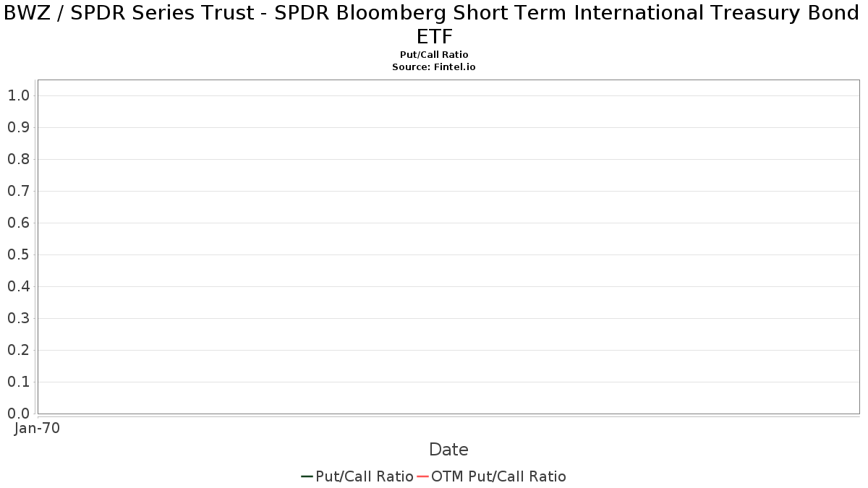868x488 pixels.
Task: Click the 0.5 y-axis label
Action: pos(18,254)
